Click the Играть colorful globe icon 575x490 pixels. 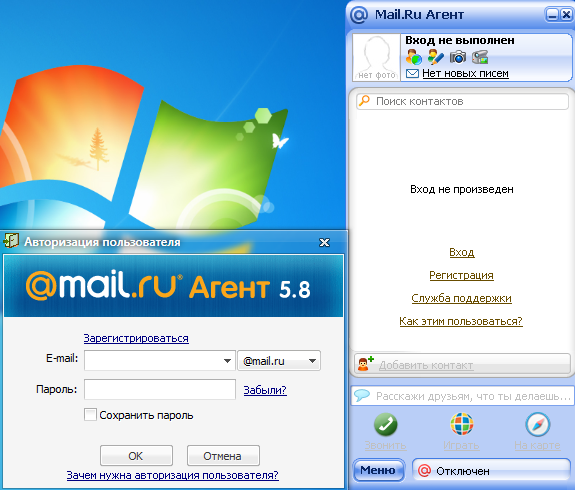point(462,424)
